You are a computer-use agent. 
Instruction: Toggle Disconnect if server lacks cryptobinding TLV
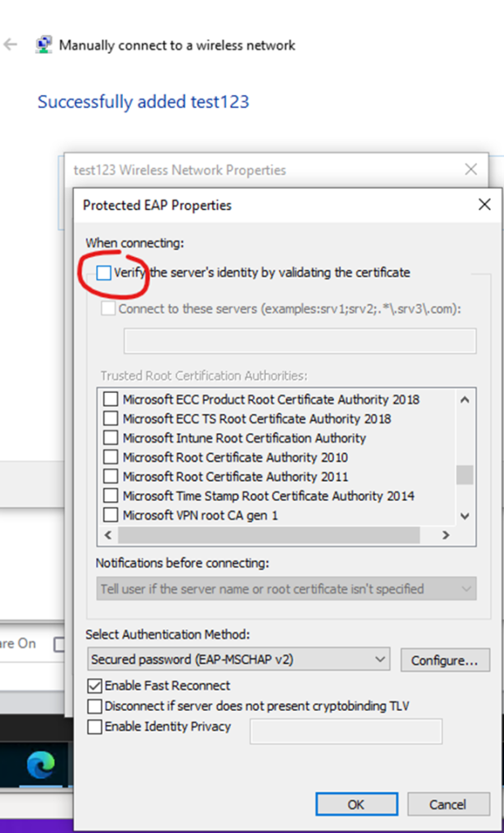click(x=94, y=706)
